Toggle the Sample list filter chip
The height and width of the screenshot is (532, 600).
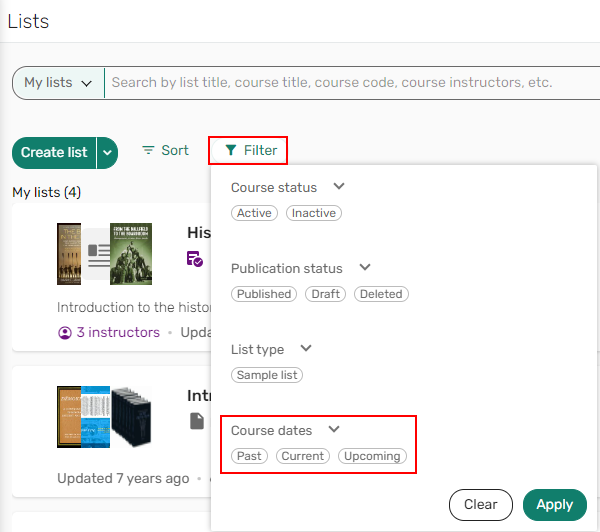(267, 375)
